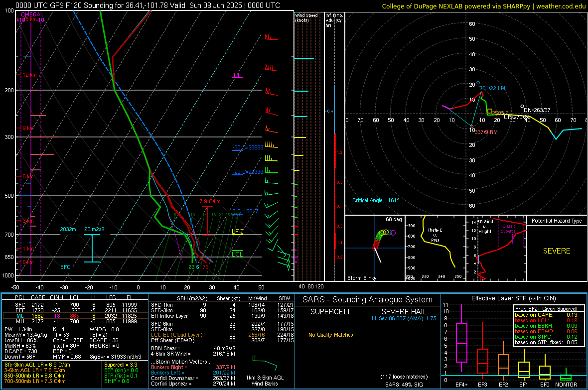The image size is (588, 390).
Task: Click the SARS: 49% SIG text
Action: 404,385
